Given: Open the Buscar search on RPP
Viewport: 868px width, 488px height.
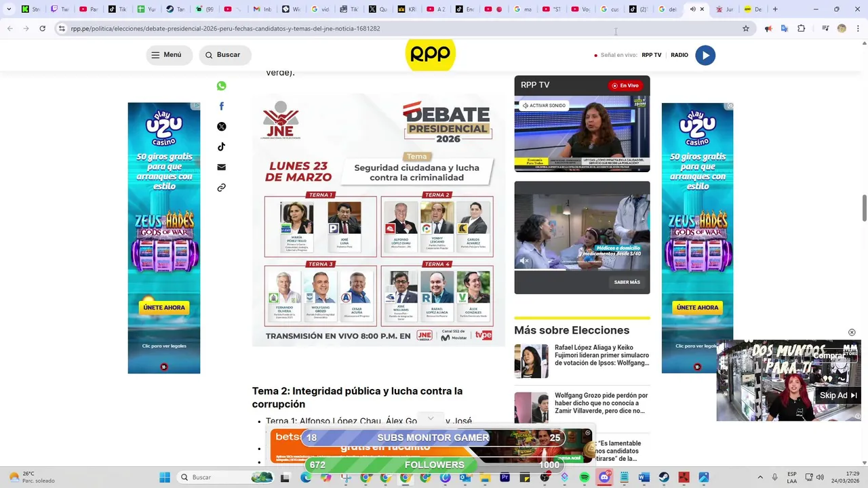Looking at the screenshot, I should coord(225,55).
